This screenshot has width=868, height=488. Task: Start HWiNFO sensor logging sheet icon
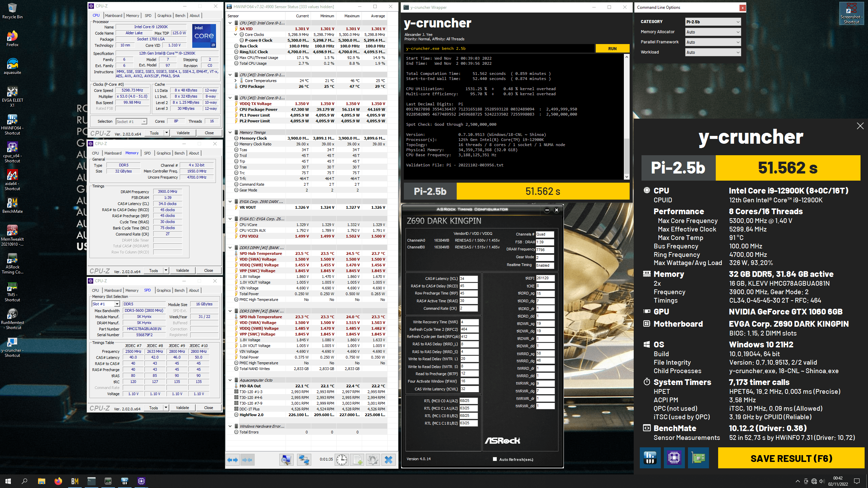coord(357,460)
